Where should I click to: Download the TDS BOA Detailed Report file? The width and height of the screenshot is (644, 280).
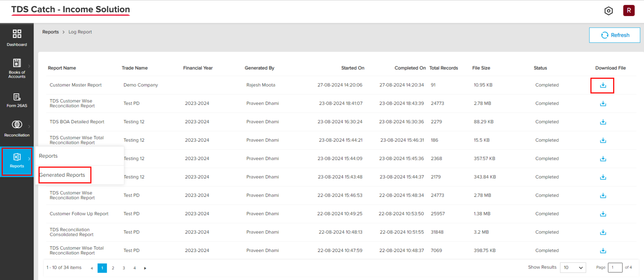(603, 122)
